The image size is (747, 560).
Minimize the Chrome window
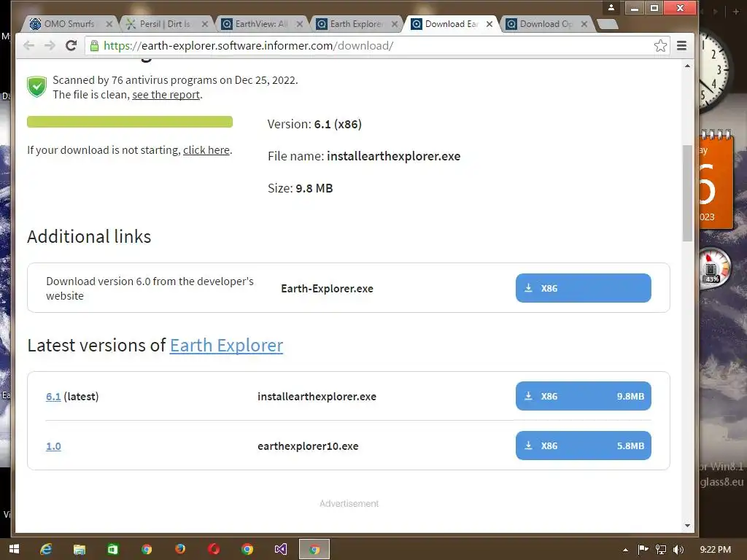[635, 7]
